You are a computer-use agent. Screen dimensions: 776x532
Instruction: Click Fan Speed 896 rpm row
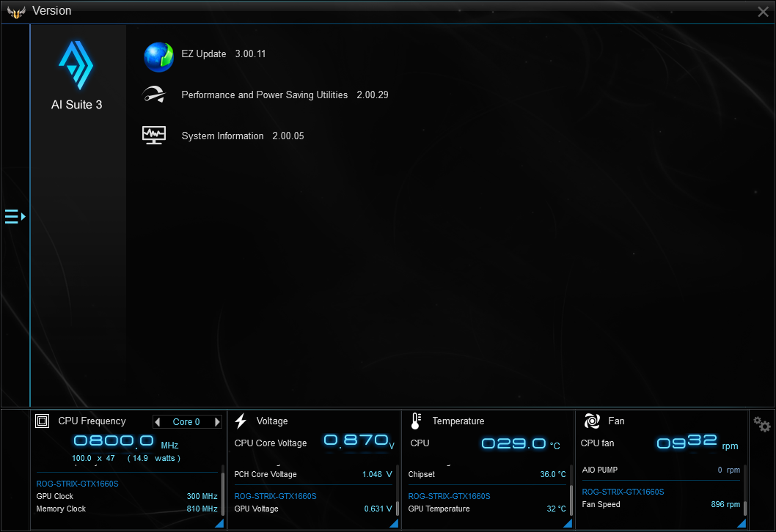pyautogui.click(x=661, y=504)
